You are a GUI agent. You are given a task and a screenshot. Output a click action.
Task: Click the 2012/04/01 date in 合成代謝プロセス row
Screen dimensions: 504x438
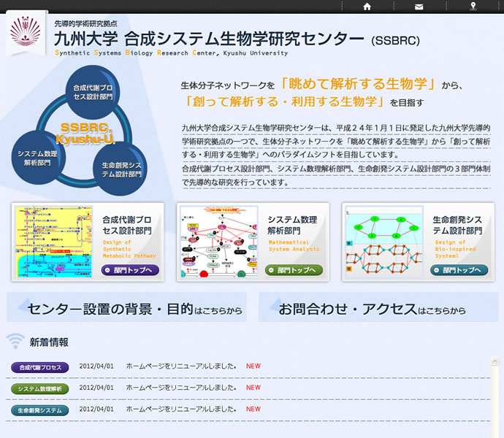click(96, 366)
